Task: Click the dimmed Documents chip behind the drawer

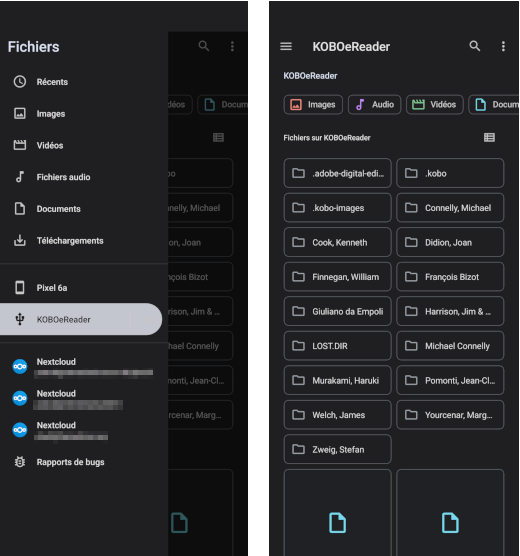Action: click(223, 105)
